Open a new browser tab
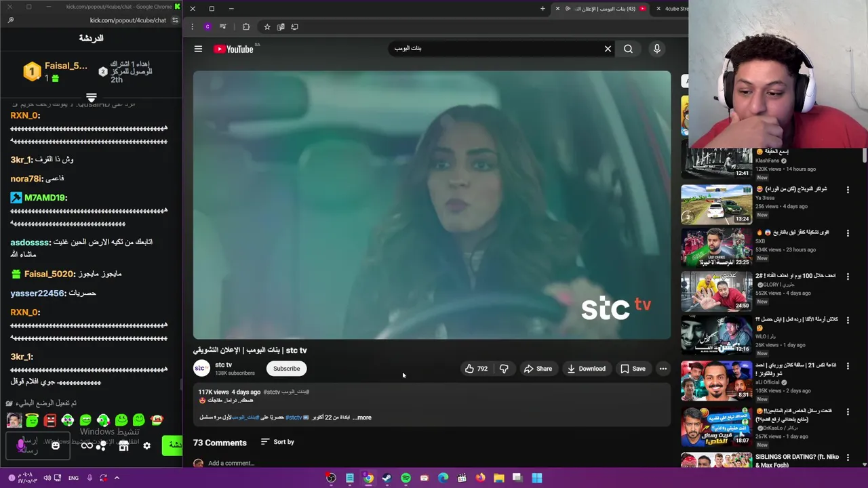This screenshot has height=488, width=868. coord(542,8)
